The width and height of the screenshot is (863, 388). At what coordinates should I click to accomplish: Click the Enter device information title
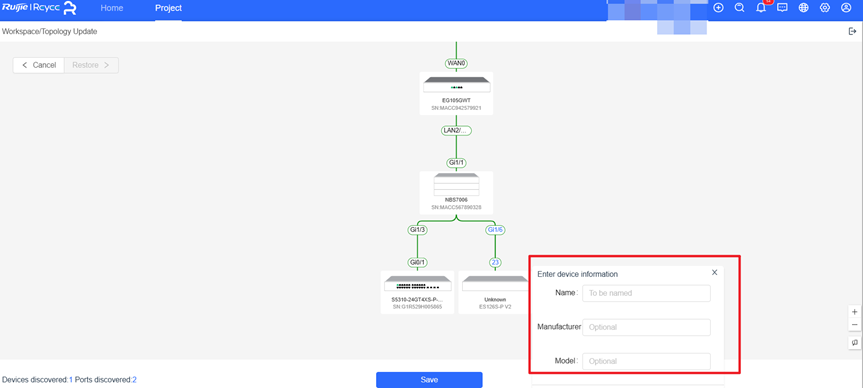click(577, 274)
